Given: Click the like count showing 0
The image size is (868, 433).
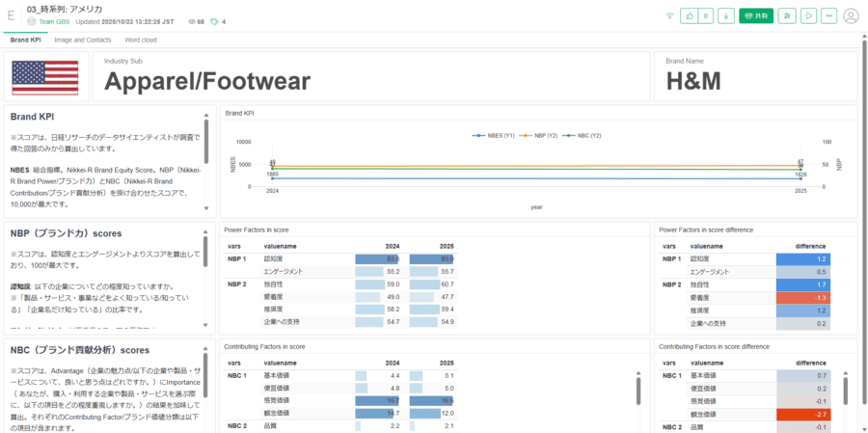Looking at the screenshot, I should 705,16.
